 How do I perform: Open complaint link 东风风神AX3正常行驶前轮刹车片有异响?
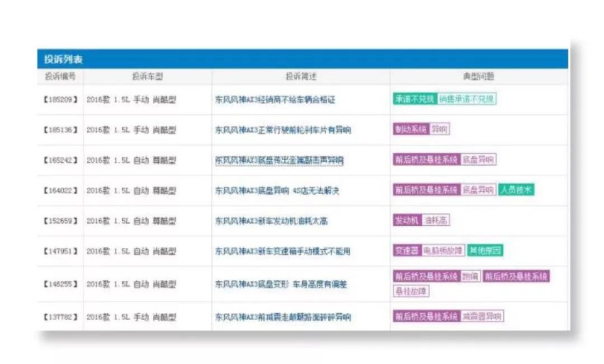pos(283,130)
